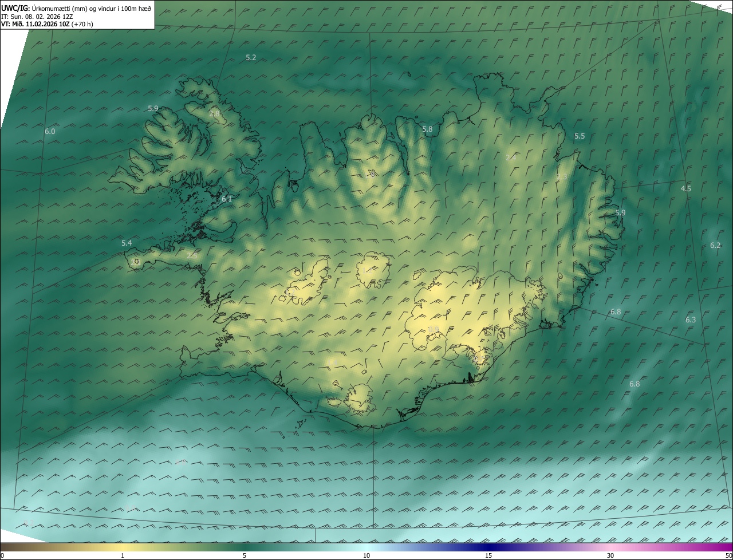Click the 5.9 value at the East Fjords
Viewport: 733px width, 560px height.
[x=620, y=212]
